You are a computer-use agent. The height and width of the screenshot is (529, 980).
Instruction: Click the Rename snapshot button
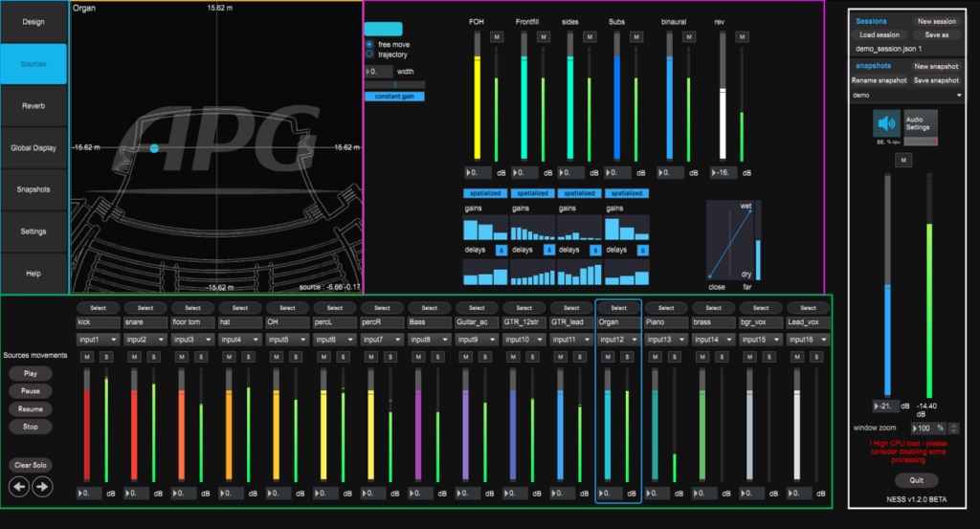(879, 80)
